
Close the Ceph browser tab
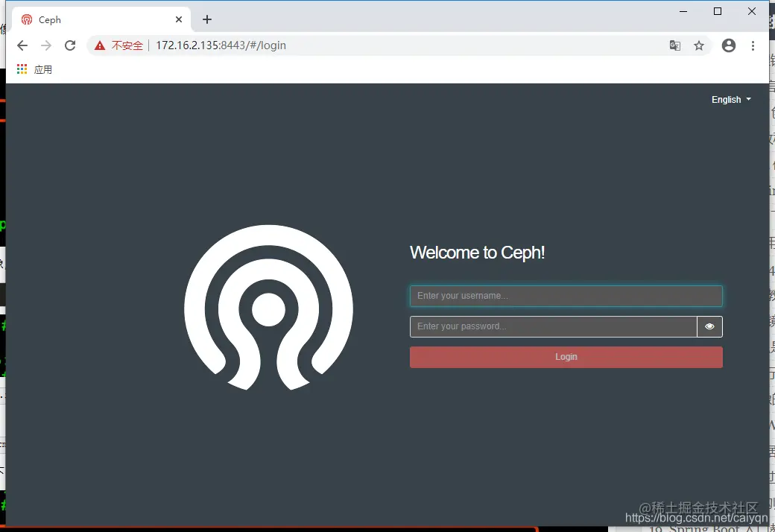pos(179,19)
